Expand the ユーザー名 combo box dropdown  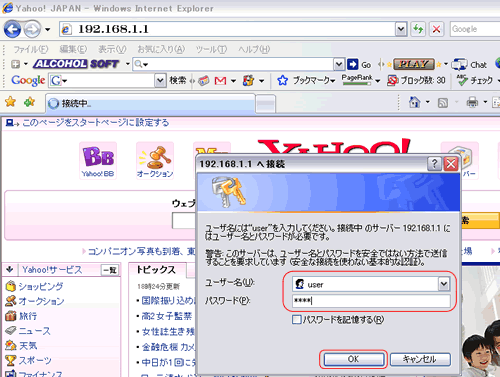click(444, 284)
